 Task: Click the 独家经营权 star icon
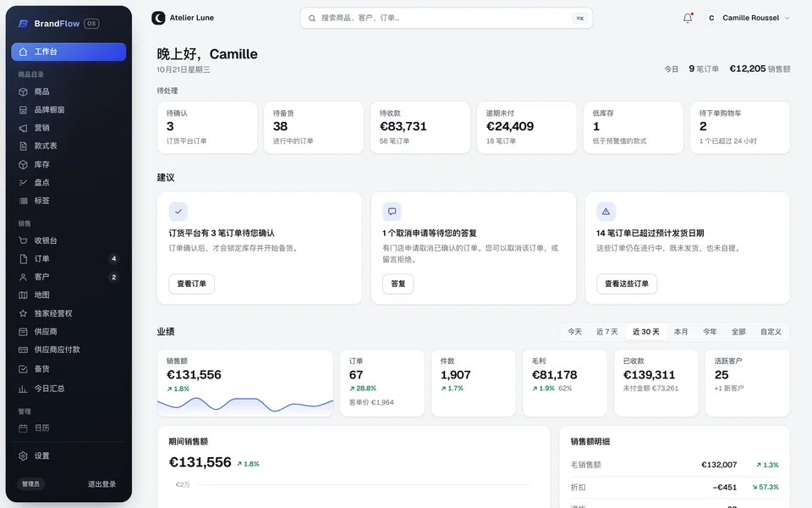point(23,313)
